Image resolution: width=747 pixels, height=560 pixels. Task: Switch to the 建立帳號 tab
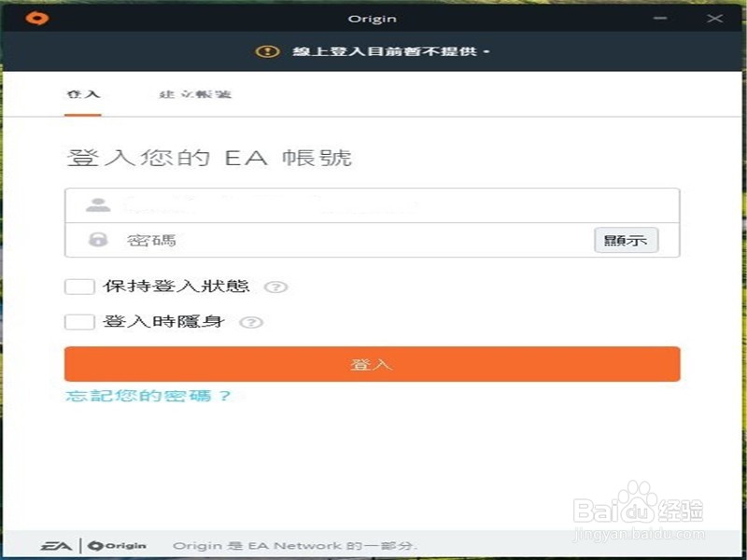[195, 94]
